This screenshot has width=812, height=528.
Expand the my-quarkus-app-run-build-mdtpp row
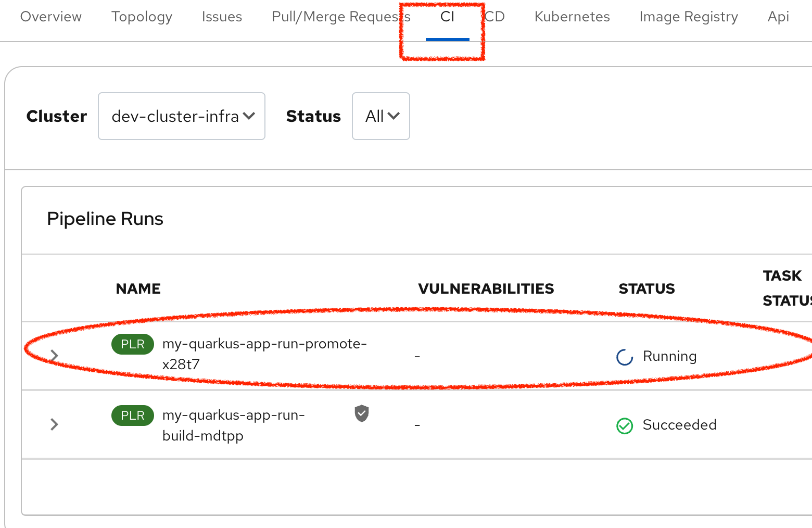[54, 424]
